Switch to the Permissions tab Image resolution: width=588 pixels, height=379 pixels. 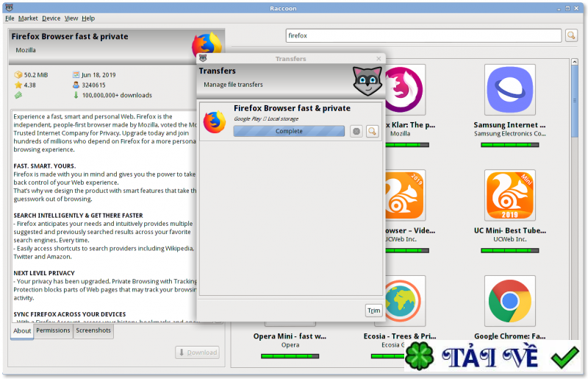click(x=53, y=330)
